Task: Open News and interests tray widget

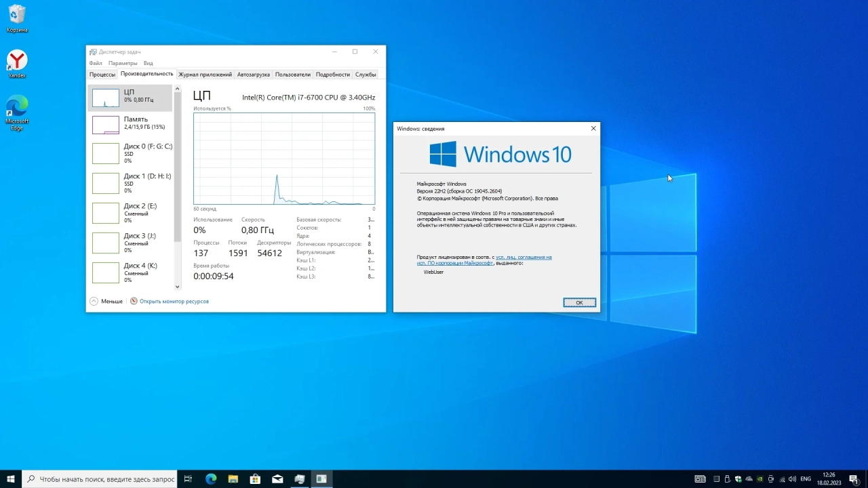Action: pos(700,479)
